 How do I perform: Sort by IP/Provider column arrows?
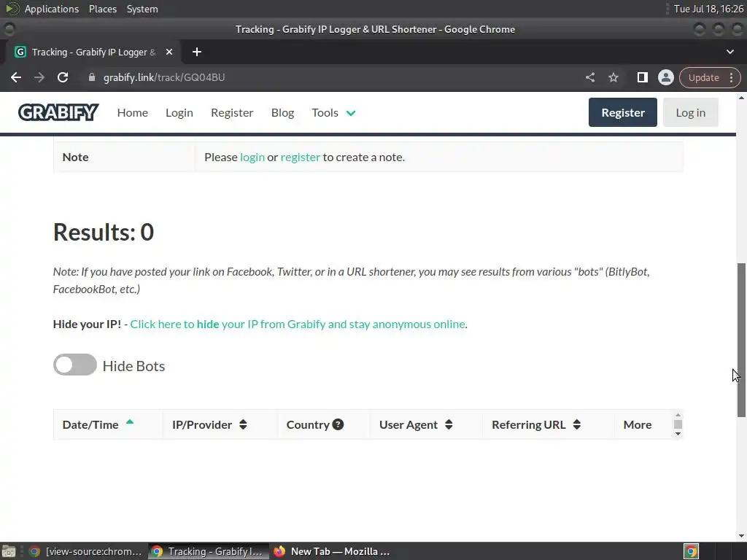point(243,425)
